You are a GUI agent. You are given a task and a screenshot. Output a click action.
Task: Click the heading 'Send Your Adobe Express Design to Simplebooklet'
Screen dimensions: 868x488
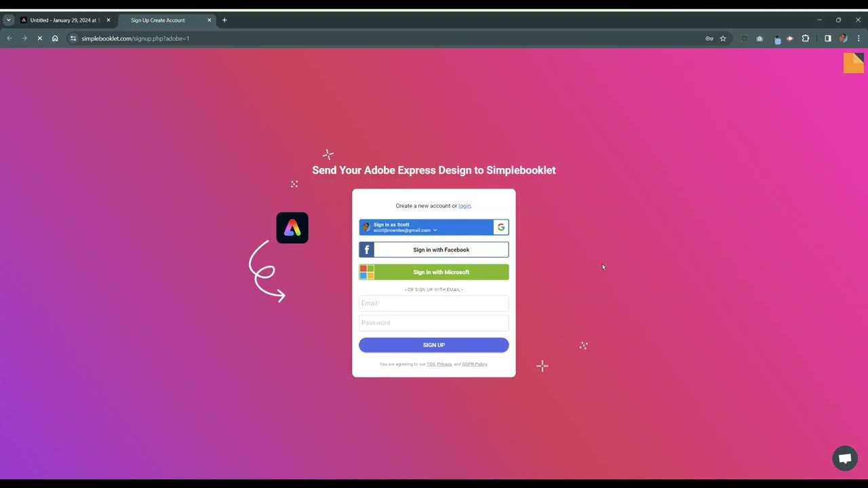coord(434,170)
